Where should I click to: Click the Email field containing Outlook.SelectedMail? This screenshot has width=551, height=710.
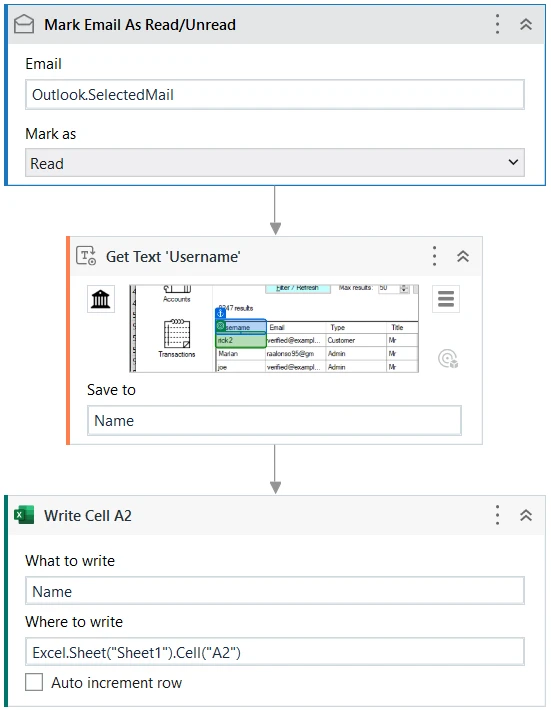275,95
